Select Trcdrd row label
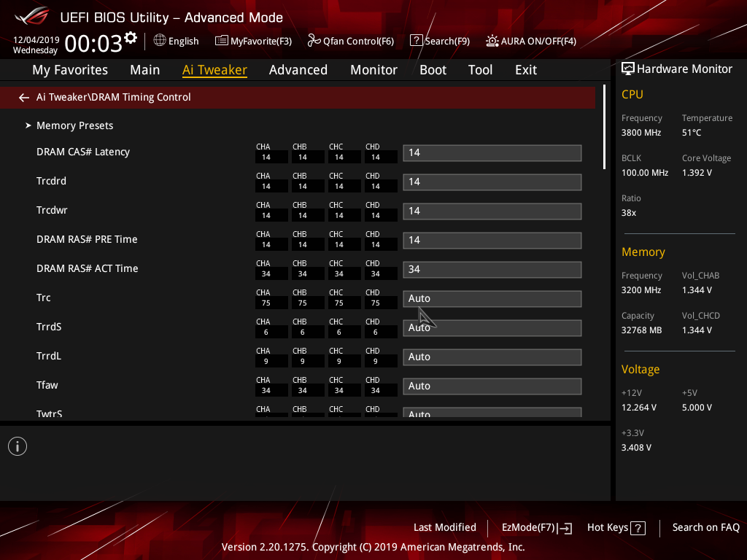Screen dimensions: 747x560 click(52, 181)
